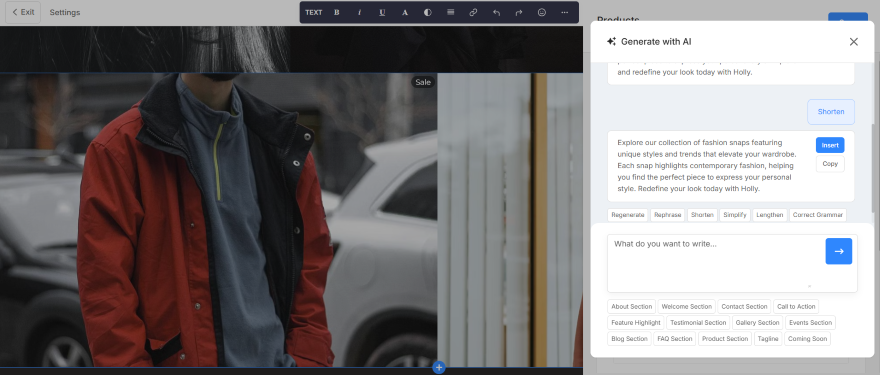The image size is (880, 375).
Task: Select Contact Section prompt chip
Action: click(744, 307)
